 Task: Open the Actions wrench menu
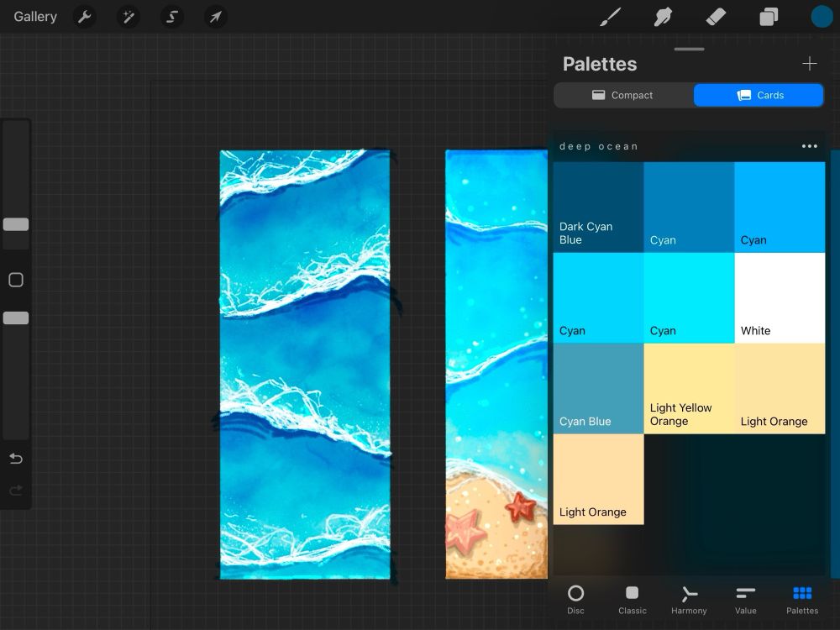(84, 17)
